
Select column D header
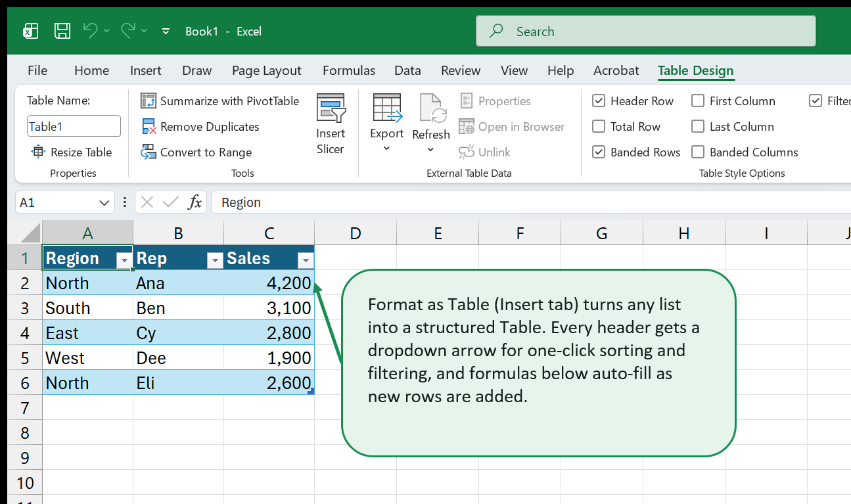click(x=356, y=233)
